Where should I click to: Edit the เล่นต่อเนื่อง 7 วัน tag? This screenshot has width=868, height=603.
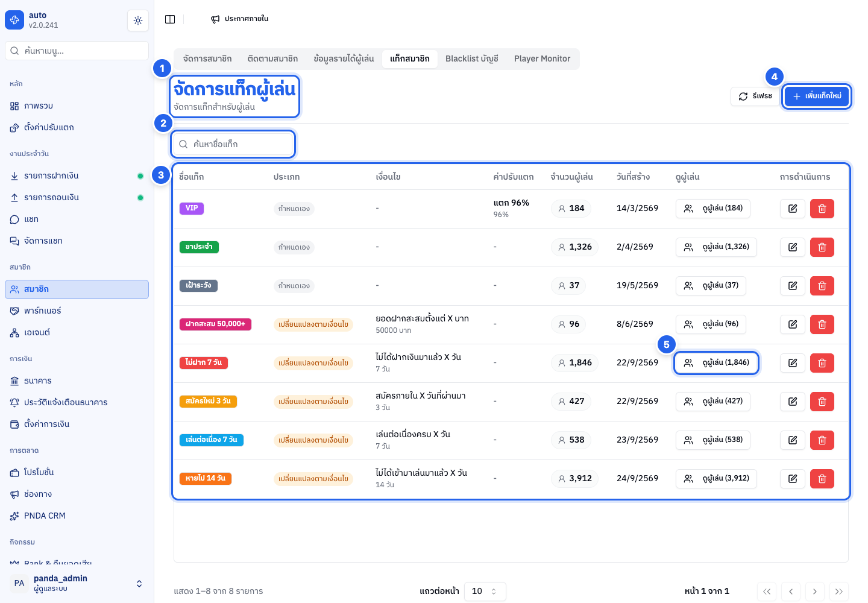793,440
